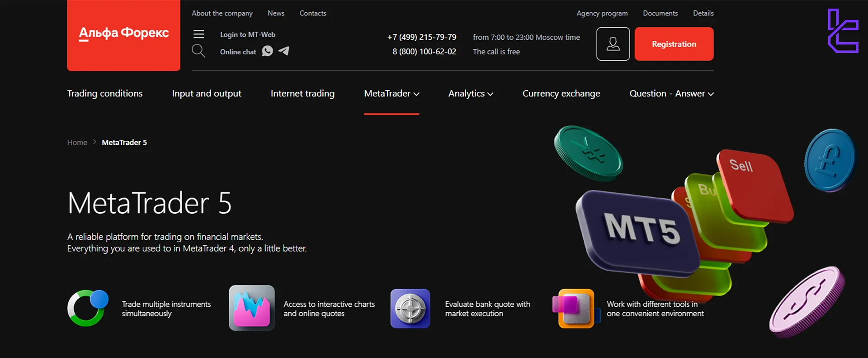The height and width of the screenshot is (358, 868).
Task: Click the different tools squares icon
Action: (x=576, y=309)
